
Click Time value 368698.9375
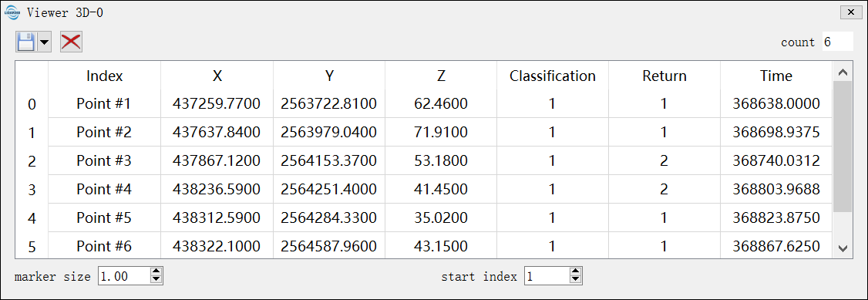click(x=776, y=133)
